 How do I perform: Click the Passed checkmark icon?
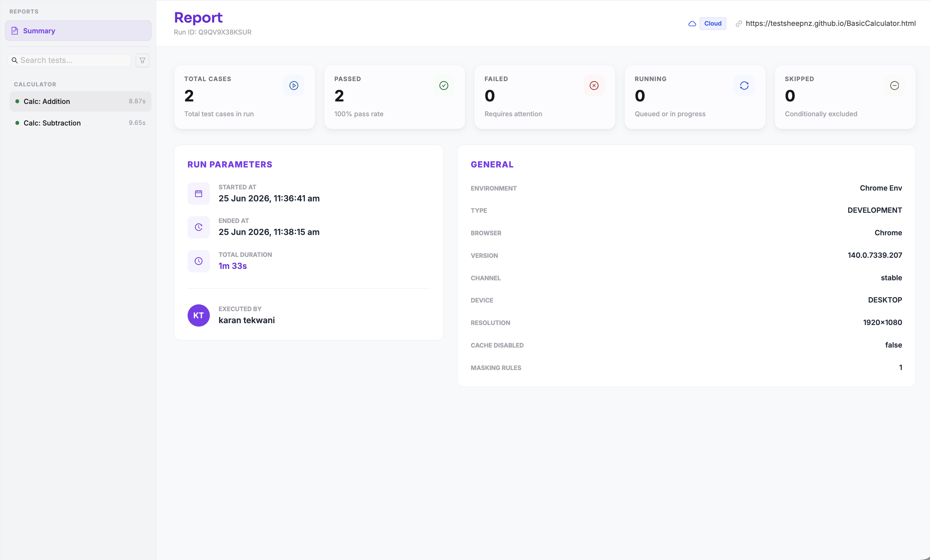coord(444,86)
